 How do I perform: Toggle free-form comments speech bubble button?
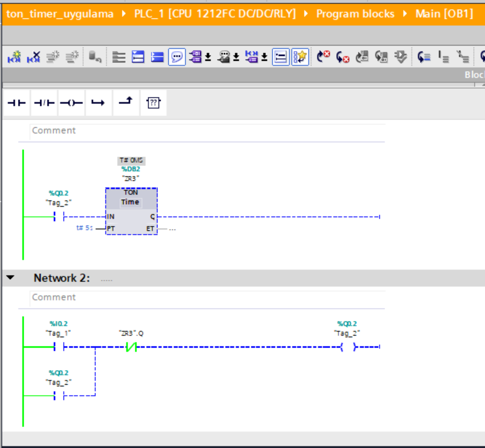[x=177, y=57]
